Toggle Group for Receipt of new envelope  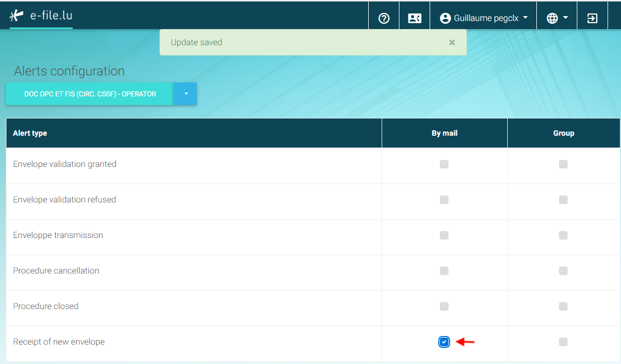click(x=563, y=342)
